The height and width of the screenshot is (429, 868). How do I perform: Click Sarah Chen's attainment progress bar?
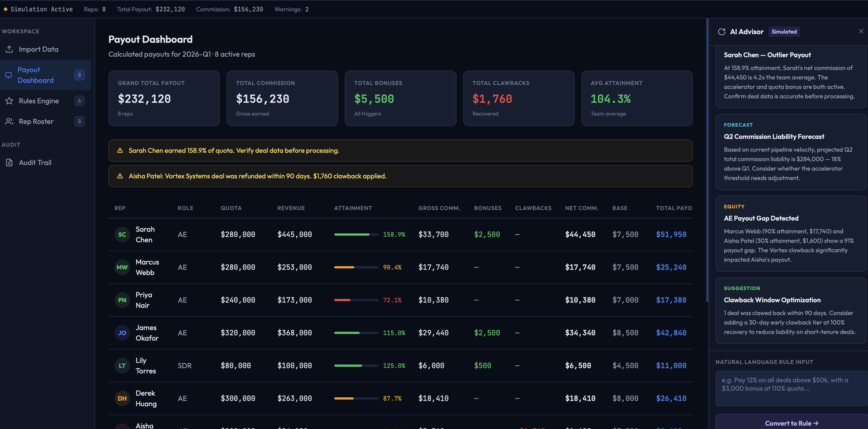[x=356, y=235]
